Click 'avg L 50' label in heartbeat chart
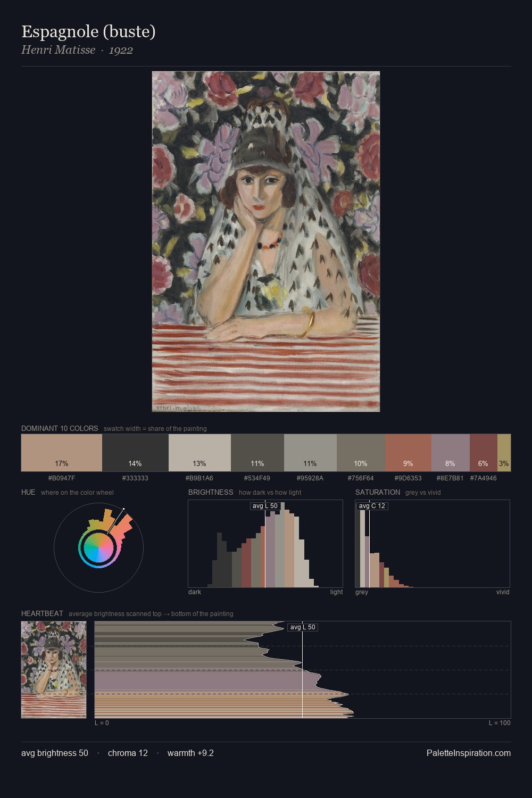The width and height of the screenshot is (532, 798). pyautogui.click(x=303, y=627)
